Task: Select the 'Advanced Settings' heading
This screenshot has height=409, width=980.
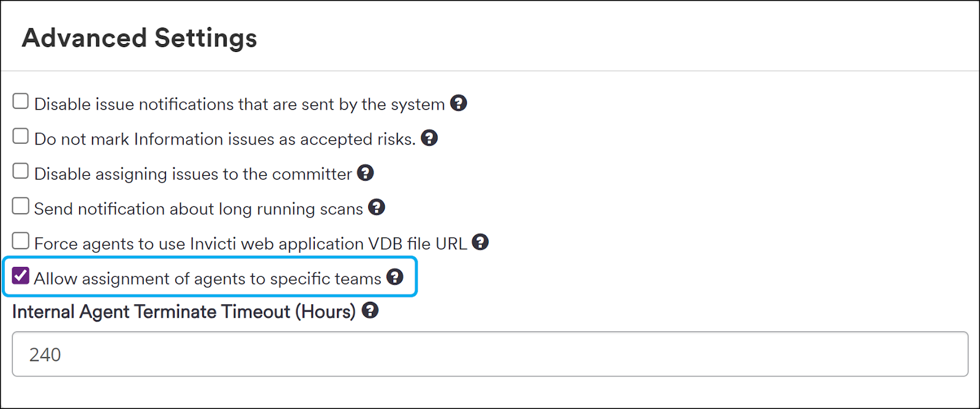Action: click(x=139, y=38)
